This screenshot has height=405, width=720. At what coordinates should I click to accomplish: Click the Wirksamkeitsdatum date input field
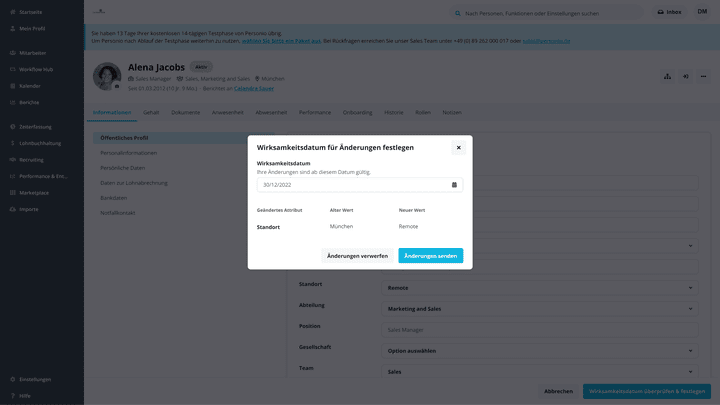click(x=350, y=185)
